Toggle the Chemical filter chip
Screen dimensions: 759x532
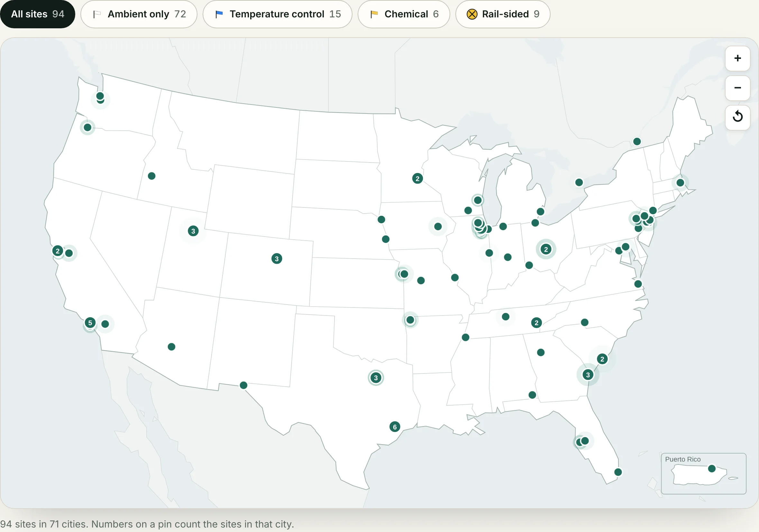click(404, 14)
